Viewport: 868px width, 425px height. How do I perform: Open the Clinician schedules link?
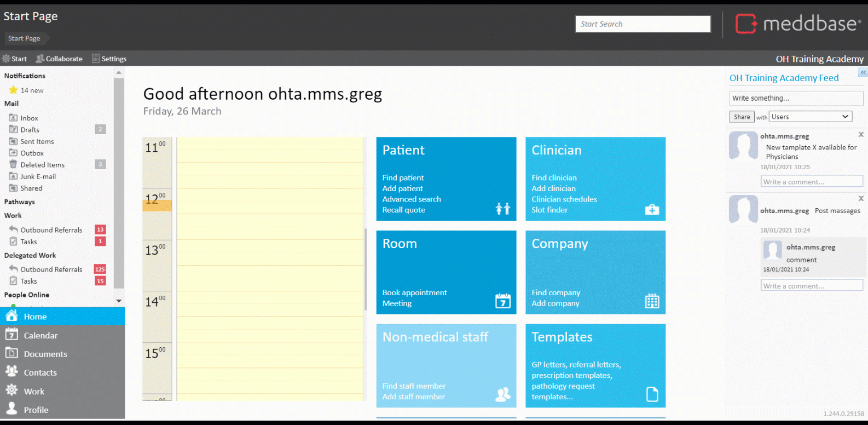[x=564, y=199]
